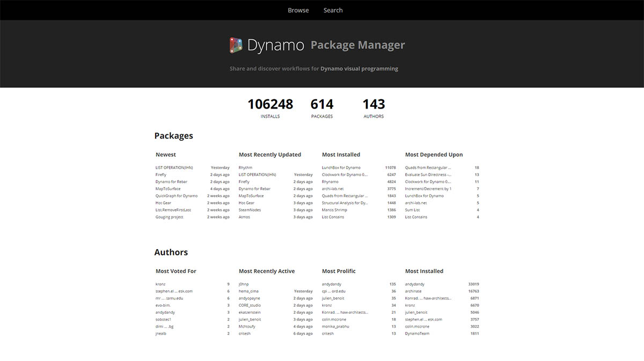Click the Dynamo logo icon
This screenshot has height=361, width=644.
(x=236, y=45)
